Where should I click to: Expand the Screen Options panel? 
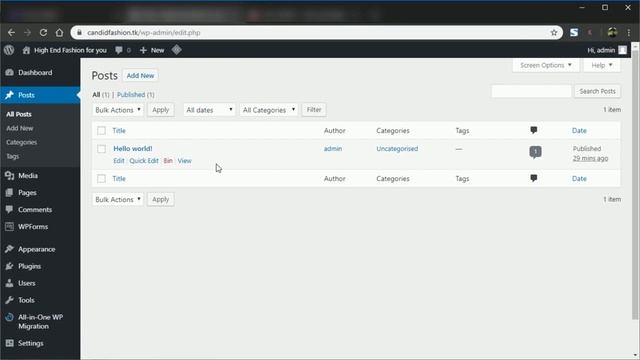point(546,65)
